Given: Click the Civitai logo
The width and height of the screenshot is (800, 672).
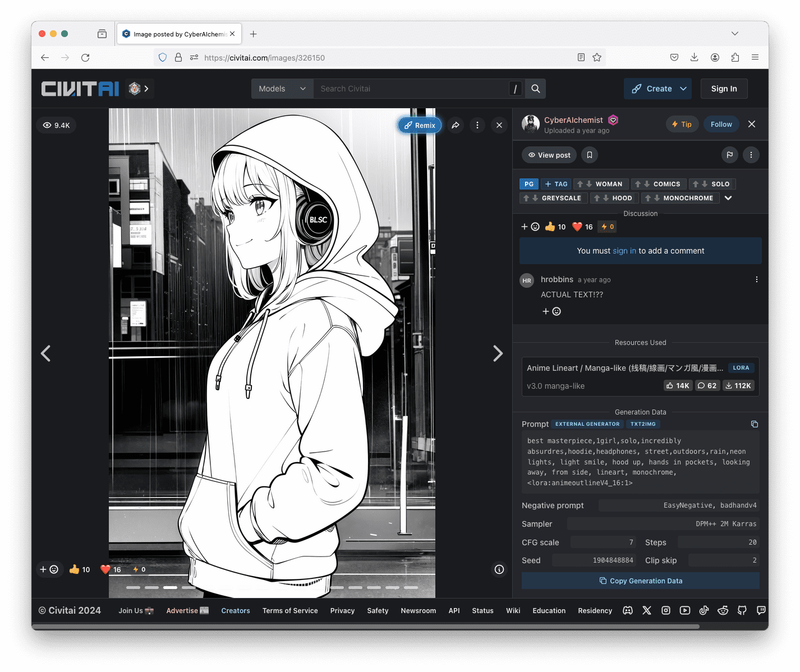Looking at the screenshot, I should (80, 89).
